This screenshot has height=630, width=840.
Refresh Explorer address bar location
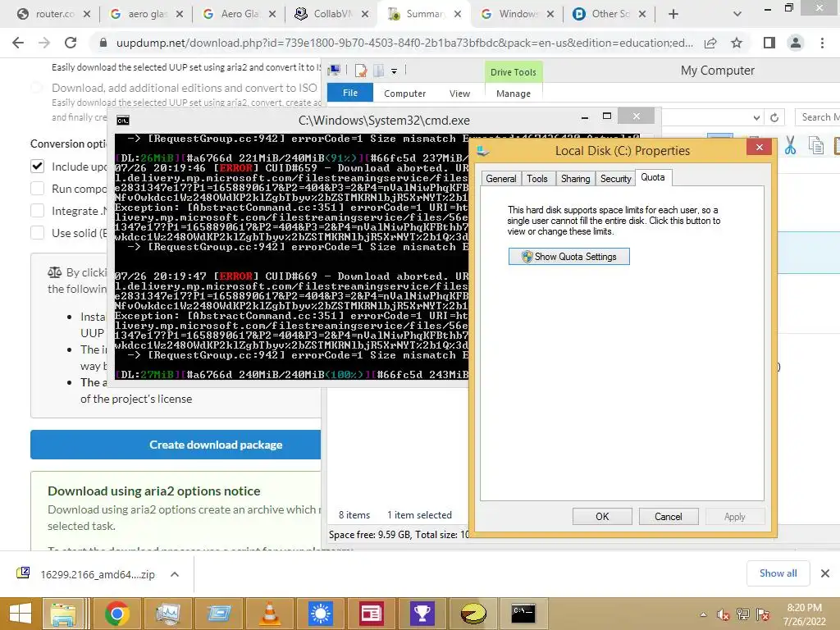pos(774,117)
